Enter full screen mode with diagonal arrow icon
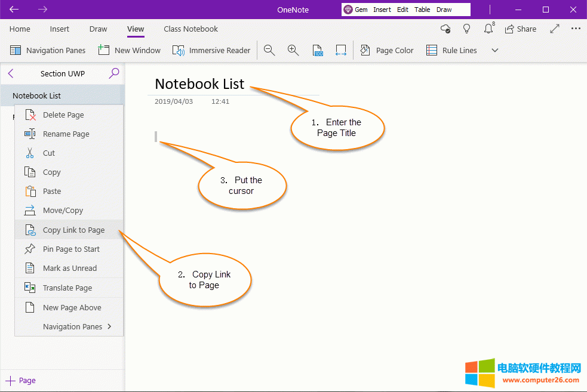Viewport: 587px width, 392px height. tap(555, 29)
